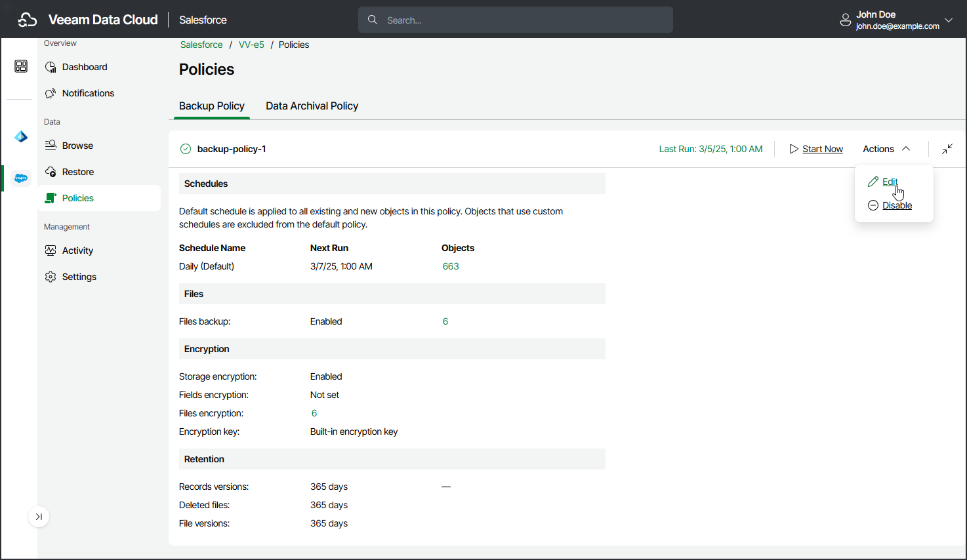
Task: Focus the Search input field
Action: coord(516,20)
